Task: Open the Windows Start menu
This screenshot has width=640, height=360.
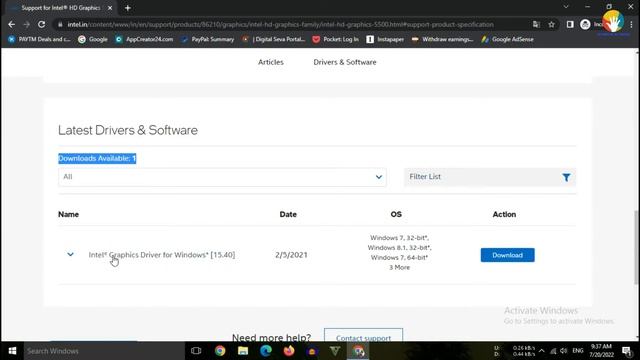Action: coord(12,351)
